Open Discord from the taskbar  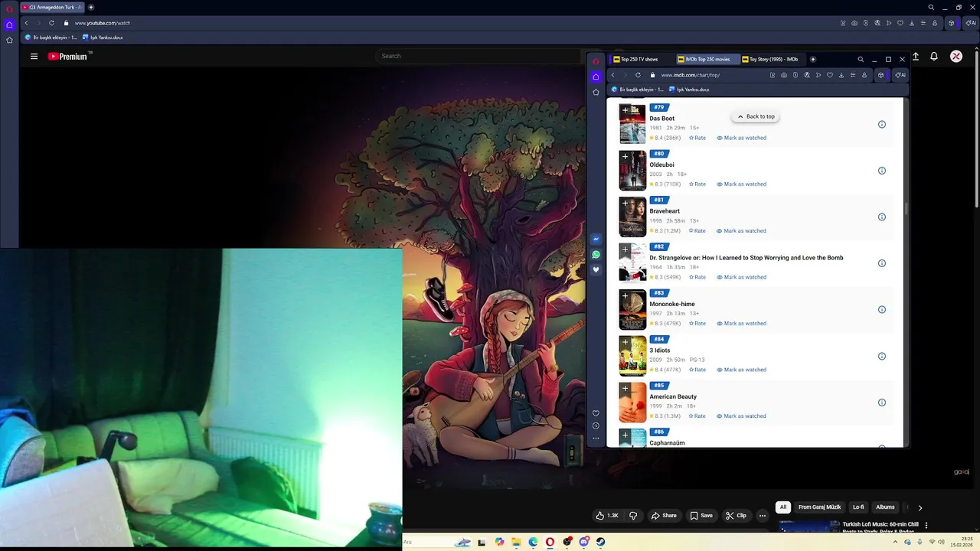pyautogui.click(x=583, y=542)
